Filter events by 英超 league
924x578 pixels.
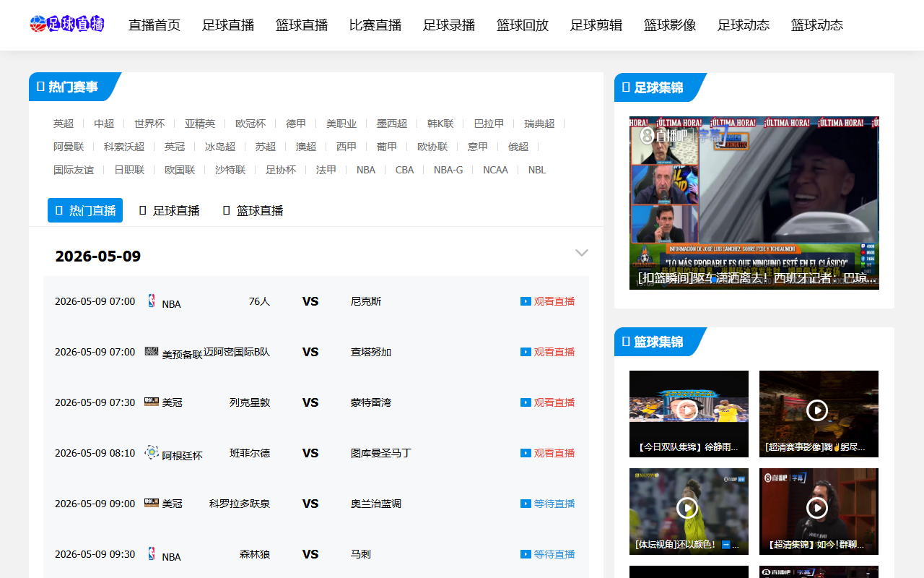tap(64, 124)
